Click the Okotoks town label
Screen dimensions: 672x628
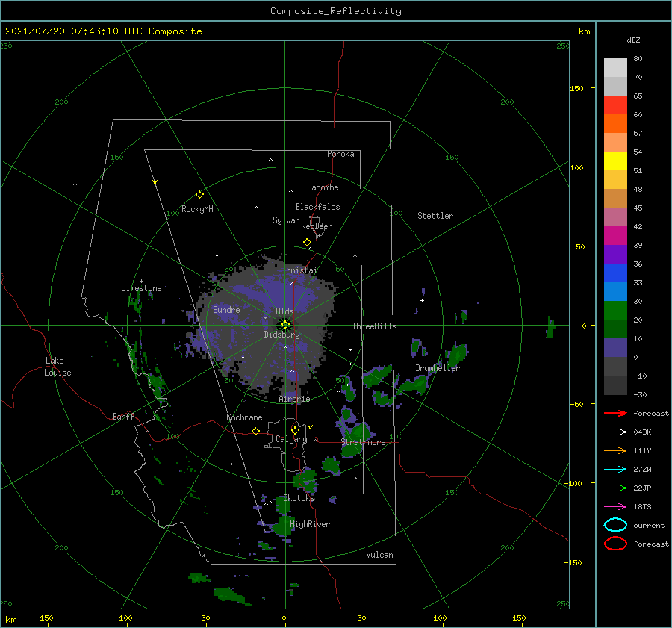(299, 498)
